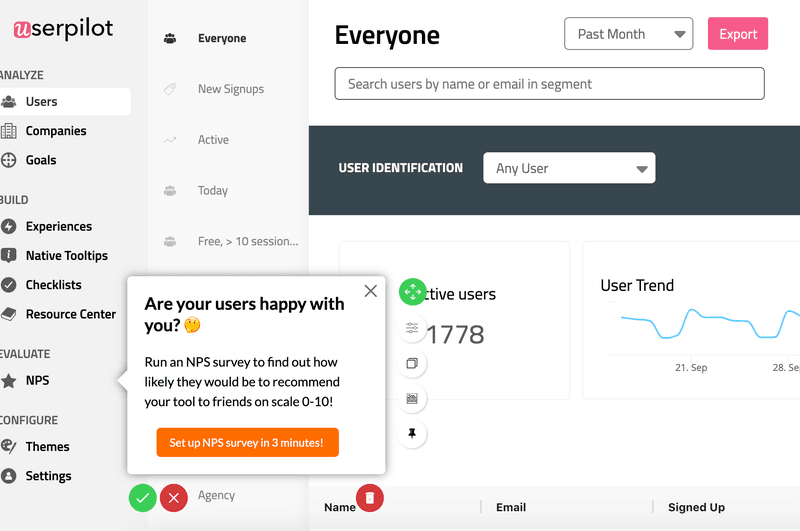This screenshot has width=800, height=531.
Task: Click the Settings person icon
Action: (x=9, y=476)
